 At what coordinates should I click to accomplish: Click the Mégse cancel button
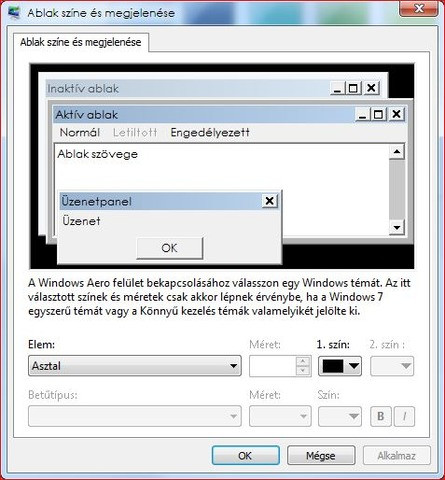321,455
